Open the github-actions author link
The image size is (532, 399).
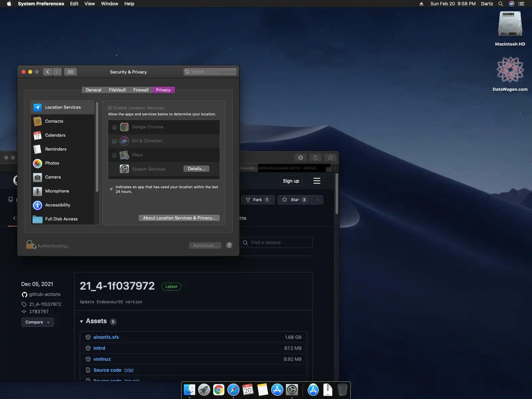[45, 294]
